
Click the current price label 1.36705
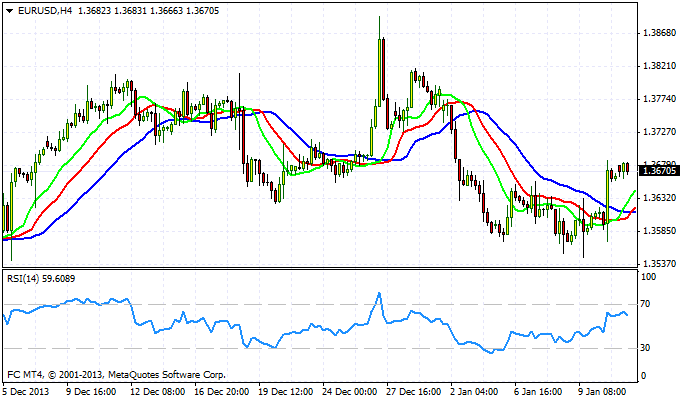pos(659,171)
